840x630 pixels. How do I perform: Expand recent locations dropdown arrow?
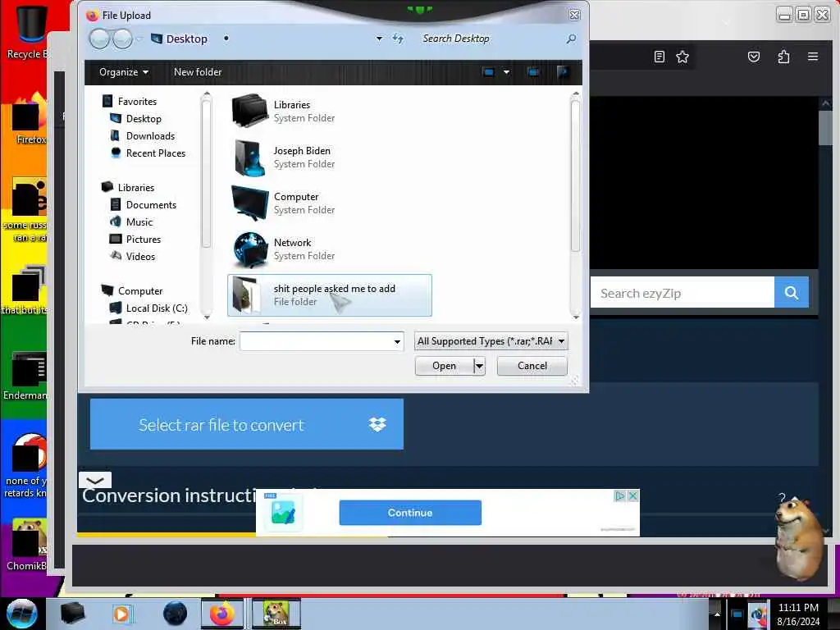[x=139, y=39]
